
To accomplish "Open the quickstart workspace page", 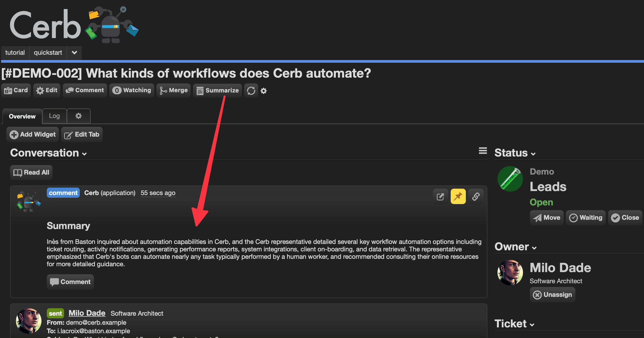I will click(x=48, y=53).
